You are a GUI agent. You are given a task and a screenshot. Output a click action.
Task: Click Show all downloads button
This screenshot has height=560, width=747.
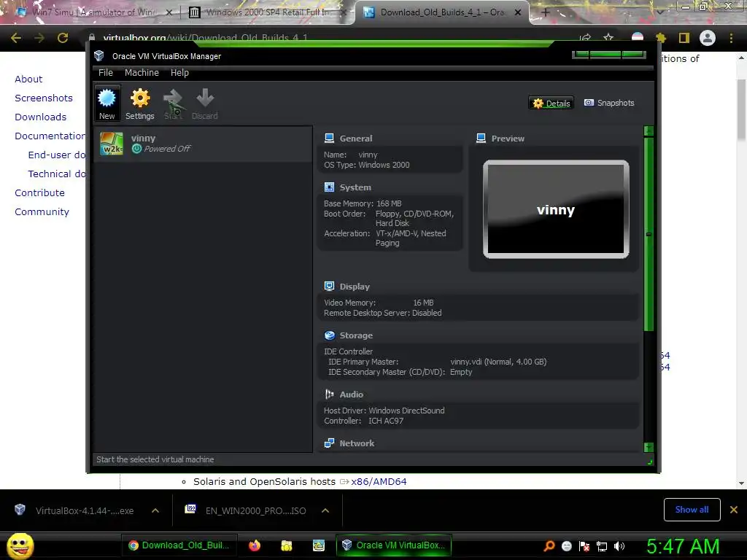692,510
